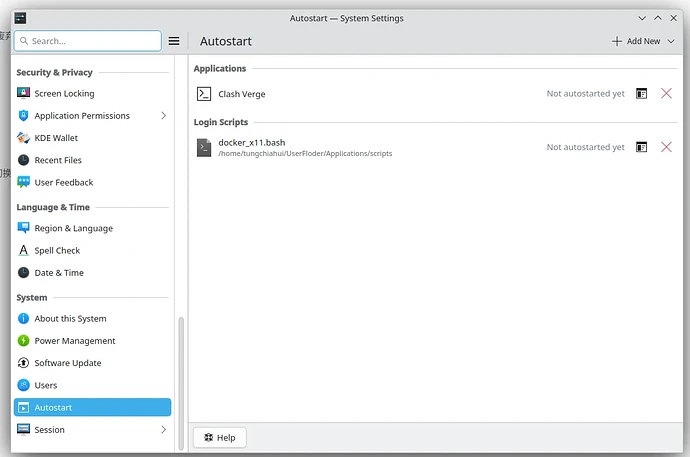The height and width of the screenshot is (457, 690).
Task: Open KDE Wallet settings
Action: [x=56, y=138]
